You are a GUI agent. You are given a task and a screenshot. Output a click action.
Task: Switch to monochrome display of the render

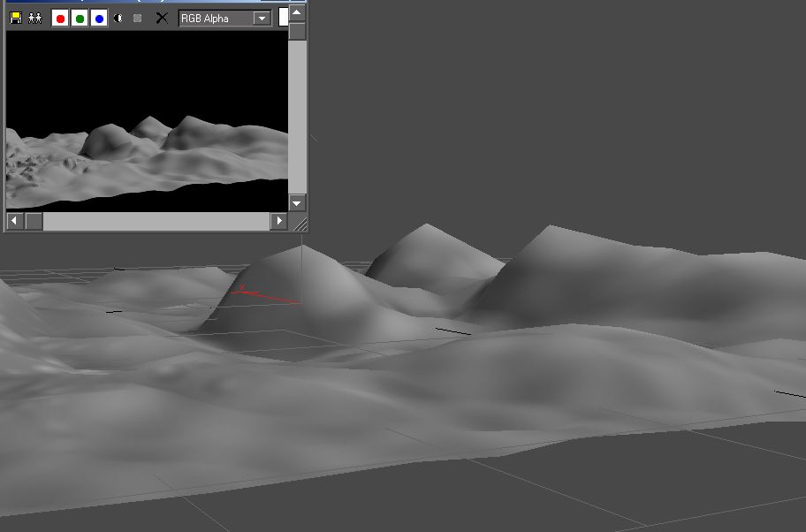[137, 18]
